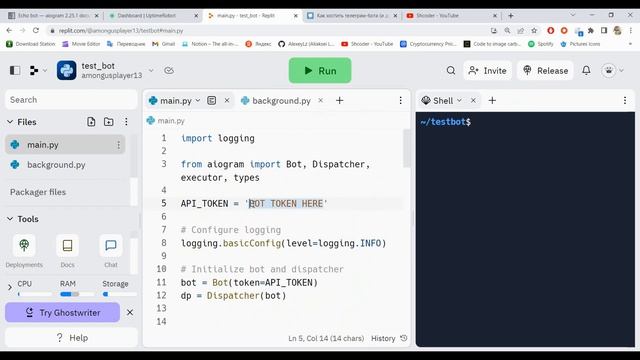Open the Gmail bookmark
Image resolution: width=640 pixels, height=360 pixels.
point(164,44)
